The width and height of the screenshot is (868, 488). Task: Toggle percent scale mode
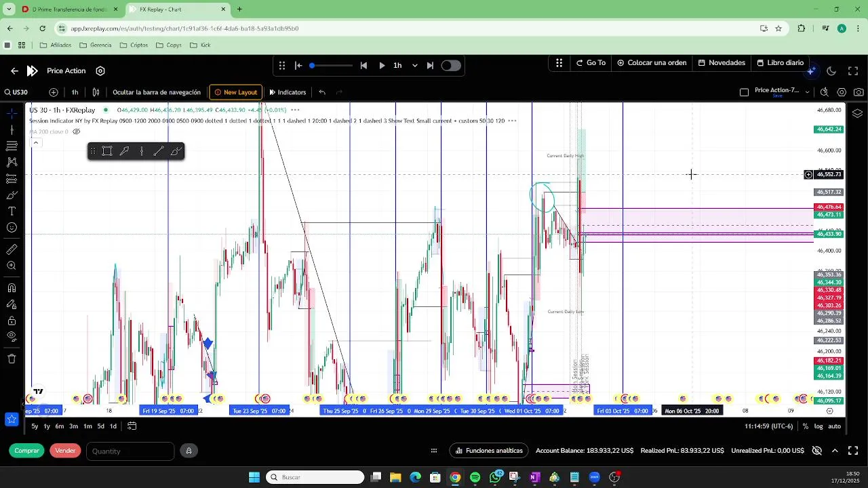click(806, 426)
